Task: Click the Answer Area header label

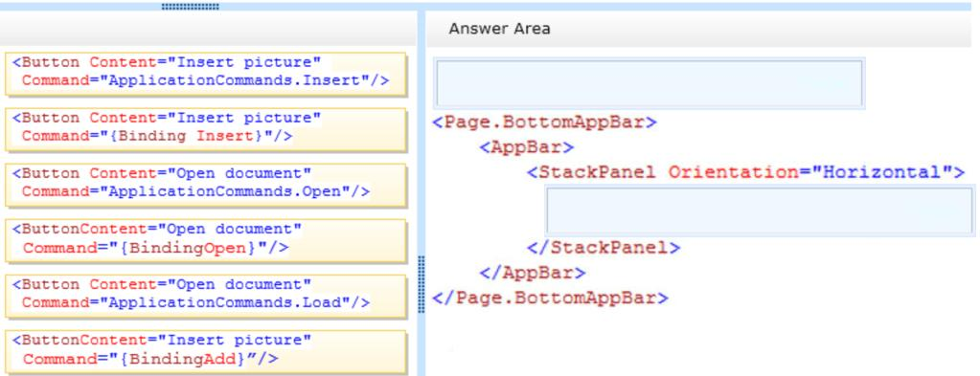Action: point(499,29)
